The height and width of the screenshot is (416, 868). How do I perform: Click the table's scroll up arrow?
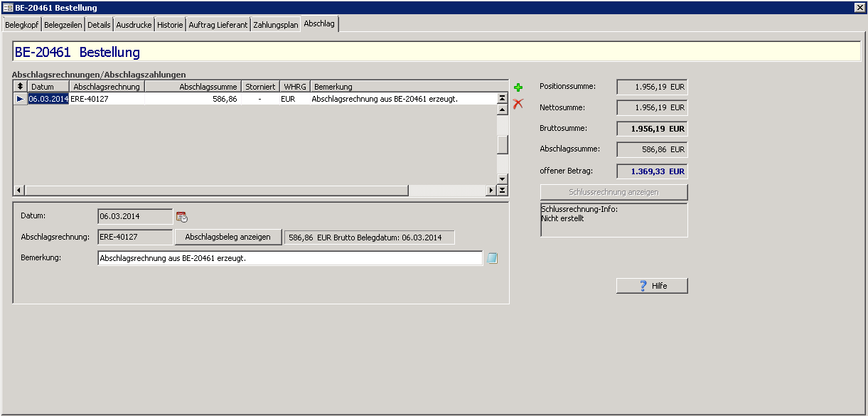[502, 109]
